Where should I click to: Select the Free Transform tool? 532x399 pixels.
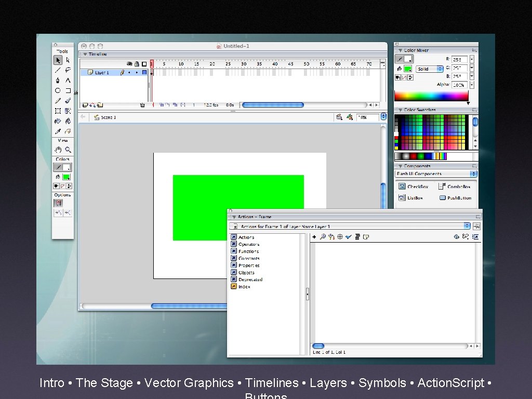point(58,110)
